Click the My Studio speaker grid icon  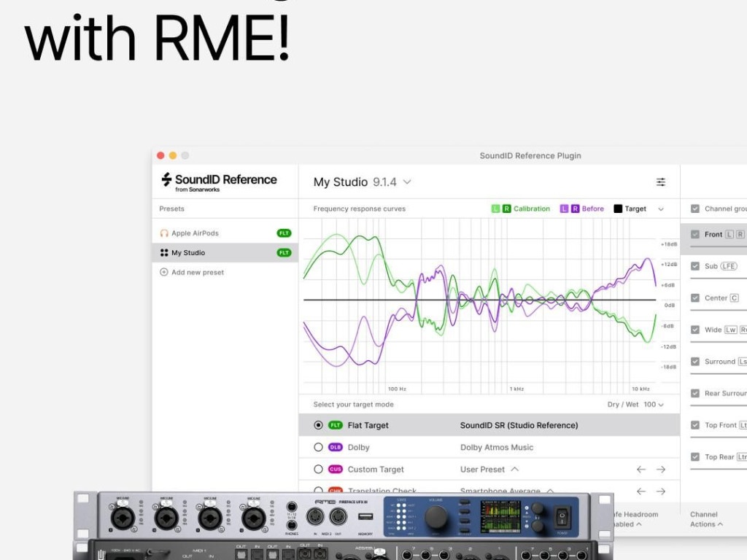point(164,253)
